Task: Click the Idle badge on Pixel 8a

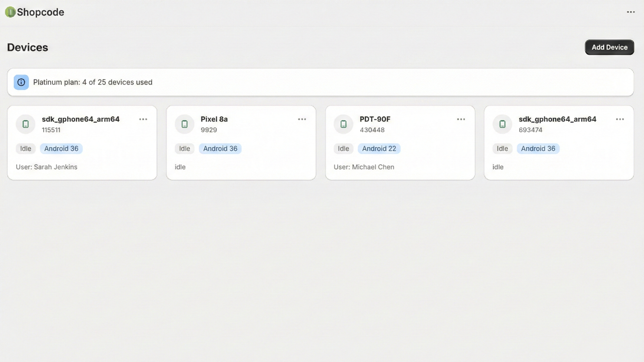Action: tap(184, 148)
